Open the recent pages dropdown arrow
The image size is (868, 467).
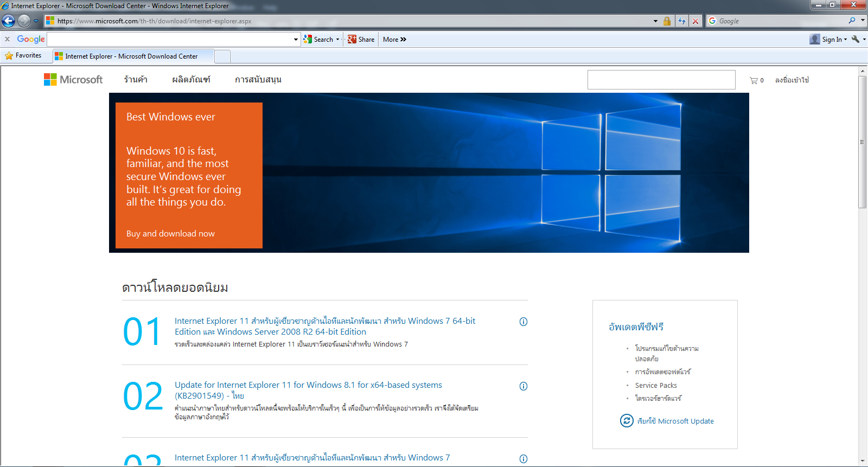[x=36, y=21]
